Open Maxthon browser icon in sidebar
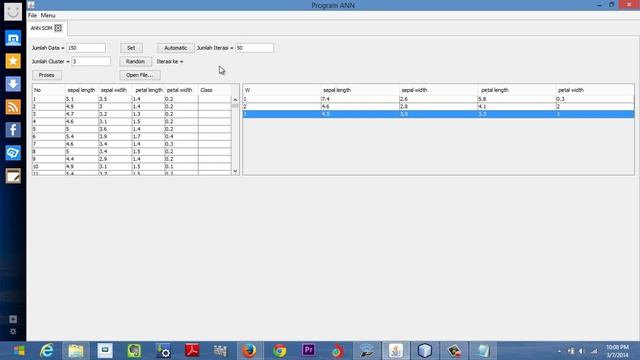This screenshot has width=640, height=360. point(13,38)
